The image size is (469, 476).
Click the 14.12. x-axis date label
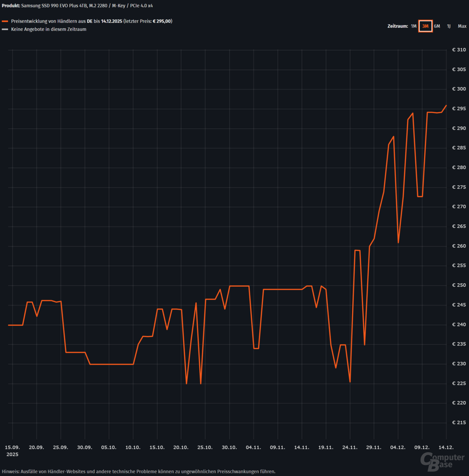[446, 447]
